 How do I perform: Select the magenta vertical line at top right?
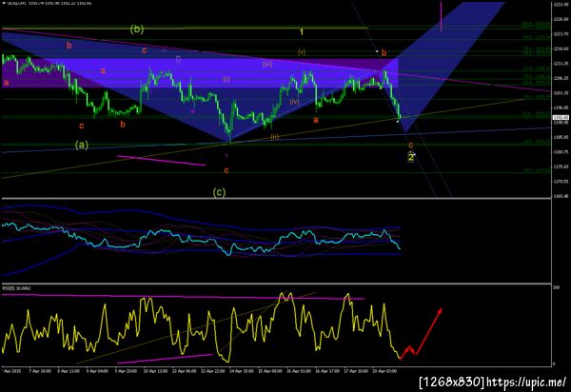(x=441, y=16)
